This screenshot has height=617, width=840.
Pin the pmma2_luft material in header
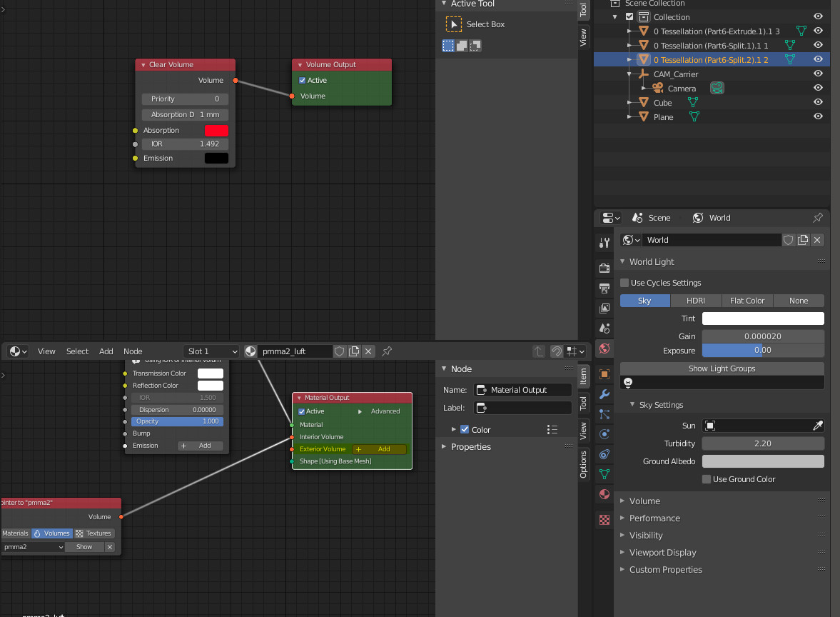point(387,351)
